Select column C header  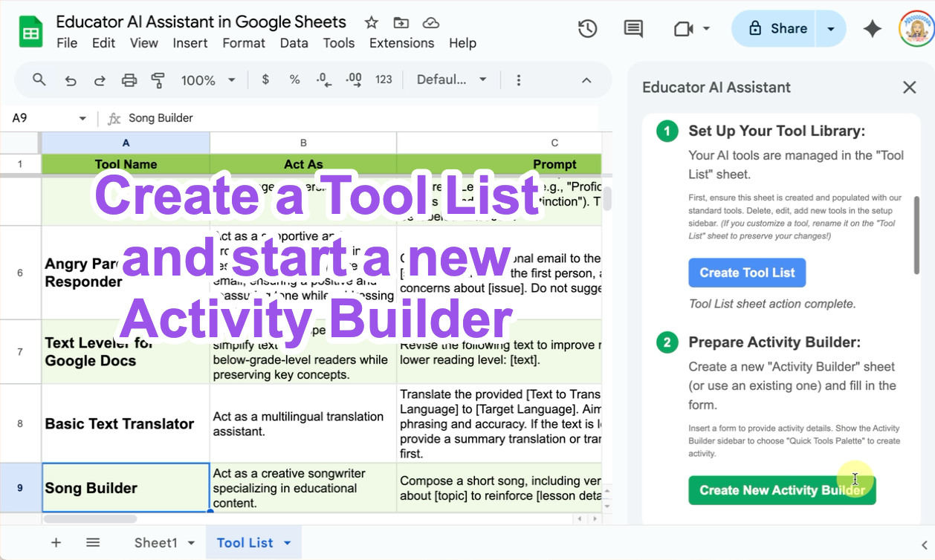(x=499, y=143)
